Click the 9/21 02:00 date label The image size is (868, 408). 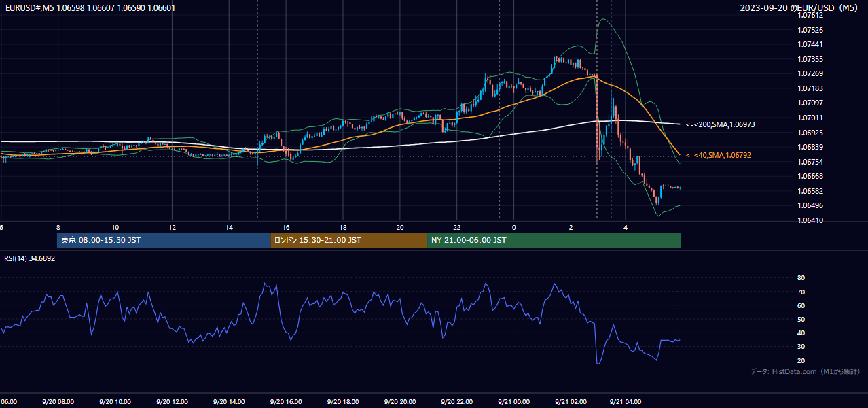(x=571, y=402)
